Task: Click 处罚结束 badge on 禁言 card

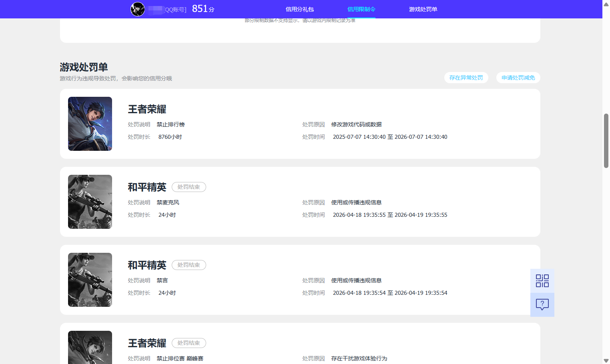Action: 189,265
